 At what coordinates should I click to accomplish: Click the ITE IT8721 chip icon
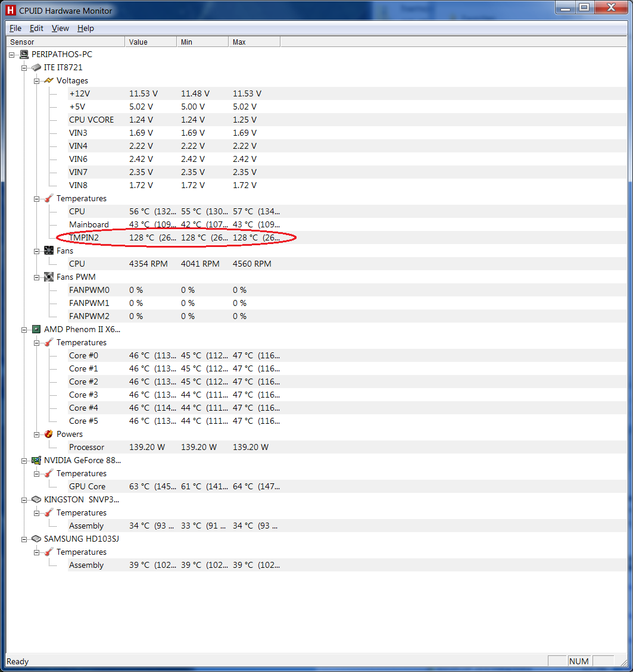(36, 68)
